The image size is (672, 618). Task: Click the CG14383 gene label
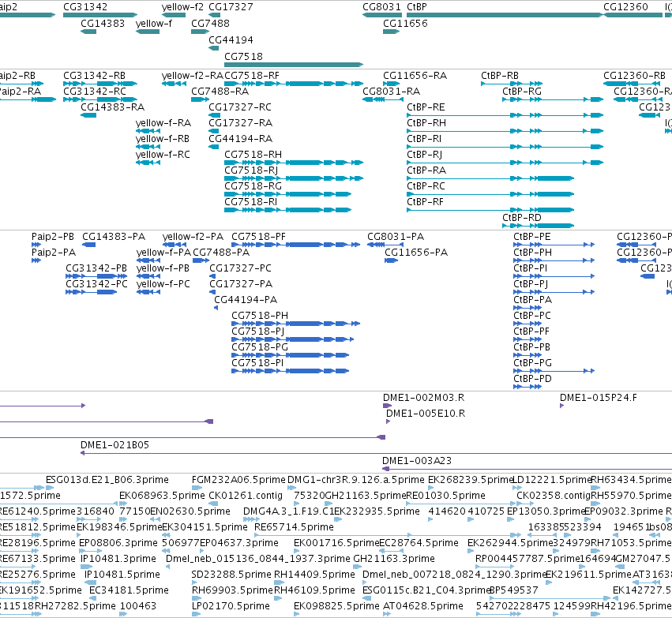(x=103, y=23)
